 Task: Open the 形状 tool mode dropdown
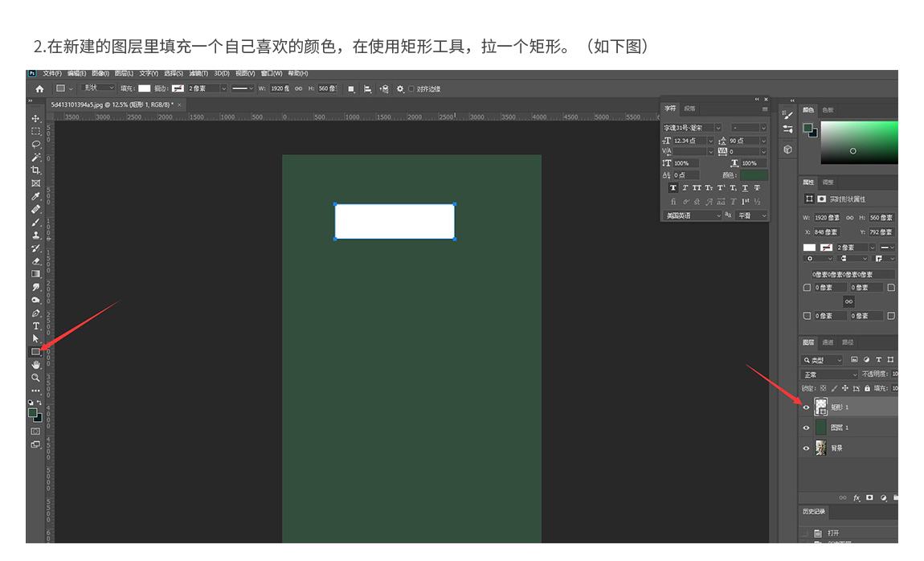pyautogui.click(x=100, y=88)
